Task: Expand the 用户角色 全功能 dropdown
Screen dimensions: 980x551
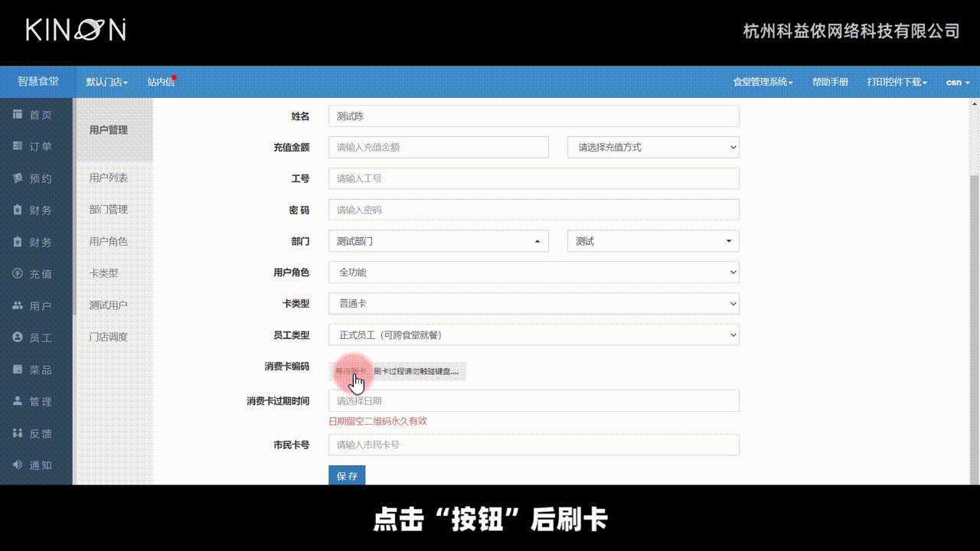Action: tap(534, 272)
